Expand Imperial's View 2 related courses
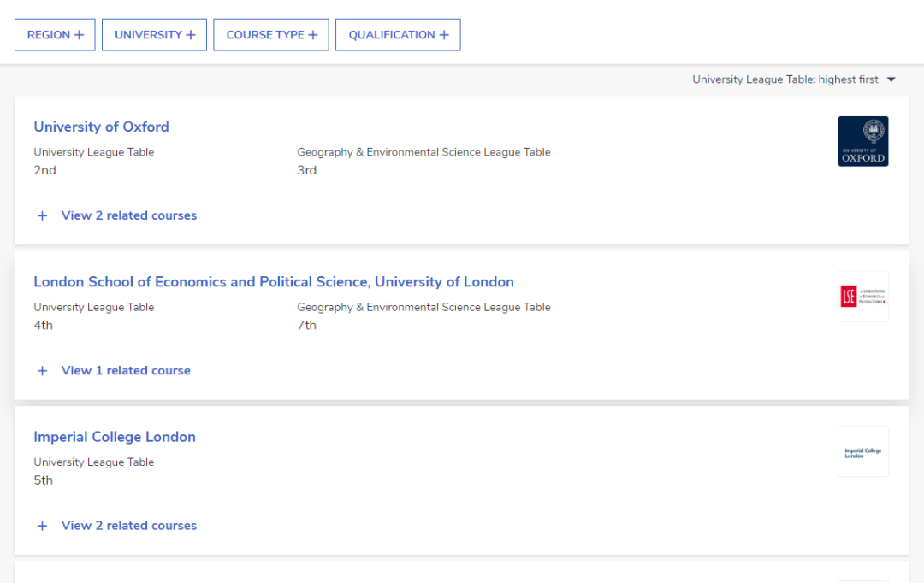 pyautogui.click(x=129, y=525)
